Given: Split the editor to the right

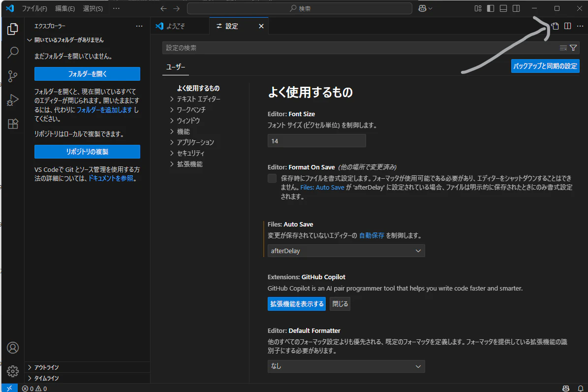Looking at the screenshot, I should pos(568,26).
